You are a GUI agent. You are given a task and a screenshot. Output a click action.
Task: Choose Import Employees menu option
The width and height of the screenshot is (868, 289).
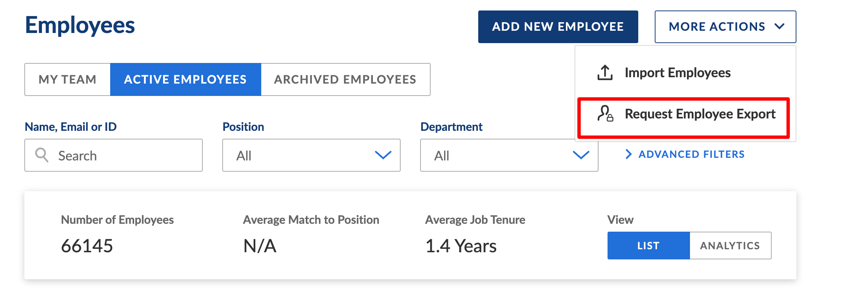click(677, 73)
